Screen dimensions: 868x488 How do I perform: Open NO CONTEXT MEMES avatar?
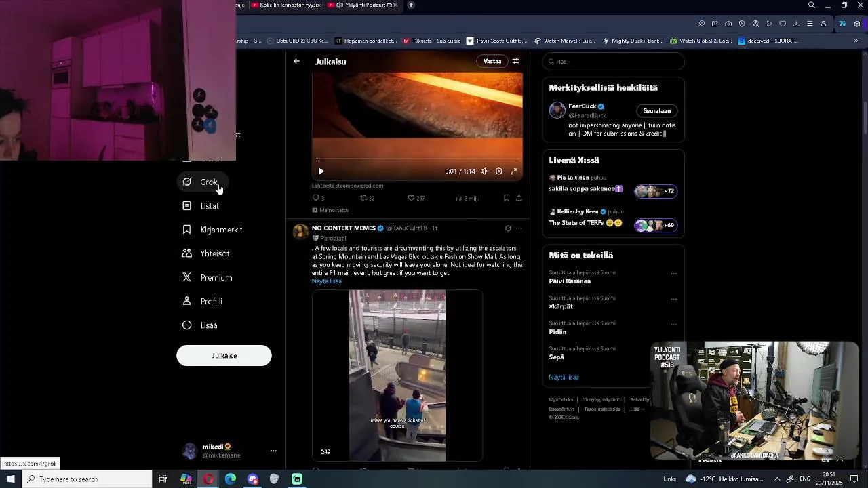coord(300,232)
